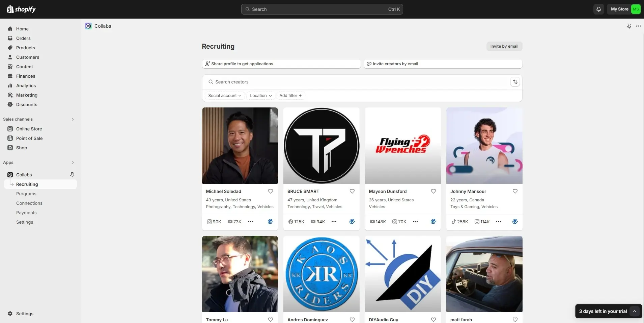
Task: Click the Shopify logo
Action: point(21,9)
